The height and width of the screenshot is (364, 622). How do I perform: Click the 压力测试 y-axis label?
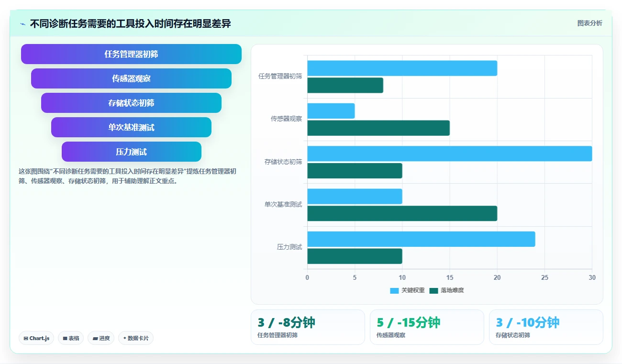[289, 247]
